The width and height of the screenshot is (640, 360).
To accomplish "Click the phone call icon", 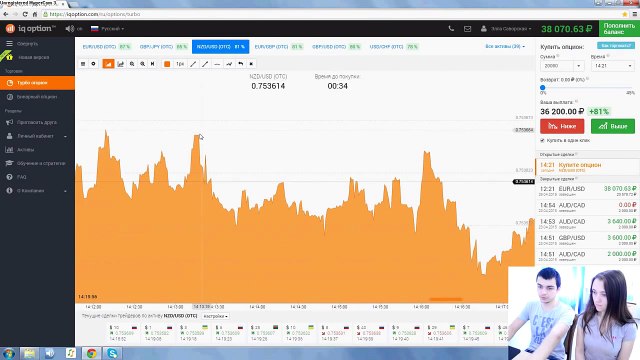I will tap(451, 29).
